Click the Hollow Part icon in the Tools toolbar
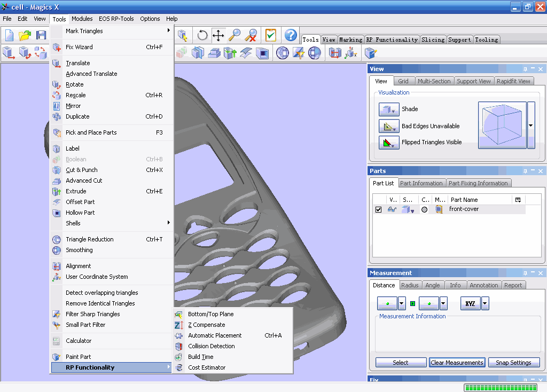The width and height of the screenshot is (547, 392). pos(262,53)
